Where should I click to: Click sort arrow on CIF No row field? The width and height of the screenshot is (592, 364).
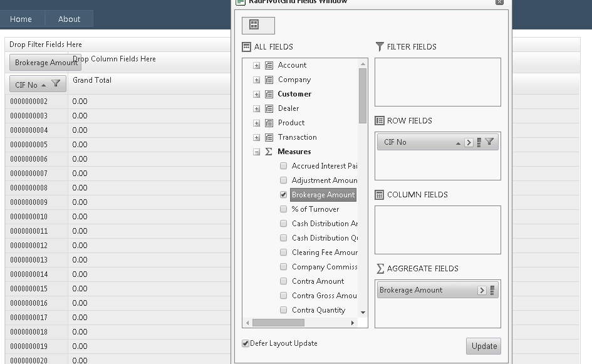458,143
